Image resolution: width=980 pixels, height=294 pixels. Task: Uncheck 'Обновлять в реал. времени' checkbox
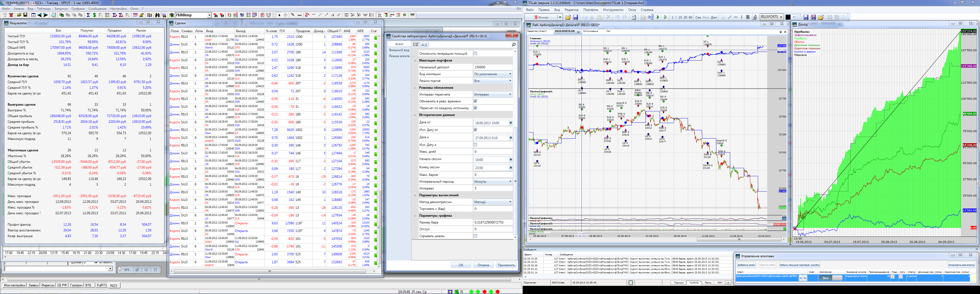[x=475, y=101]
